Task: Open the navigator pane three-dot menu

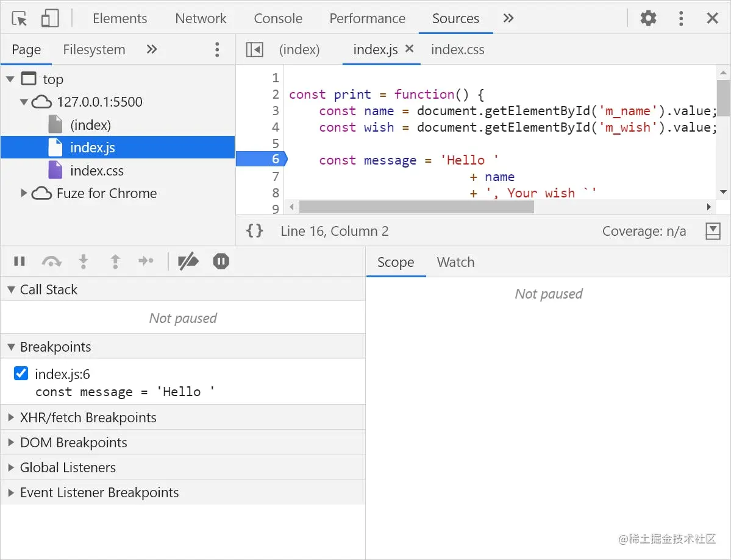Action: point(217,49)
